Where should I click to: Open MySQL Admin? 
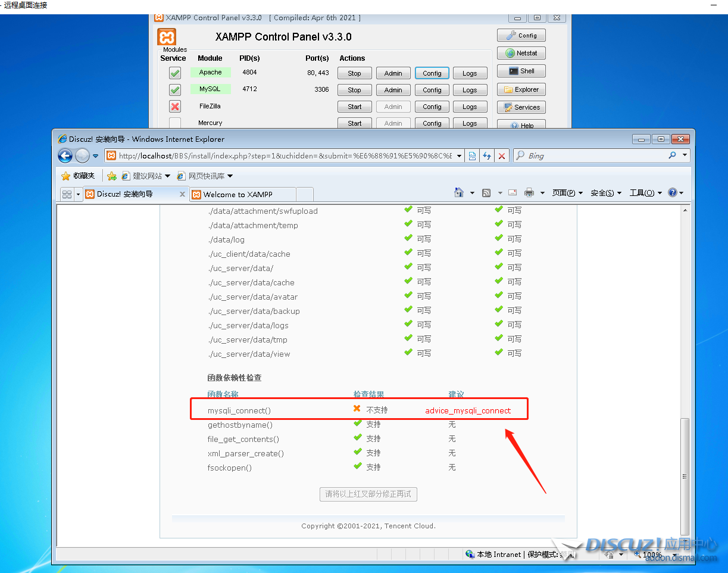coord(393,90)
